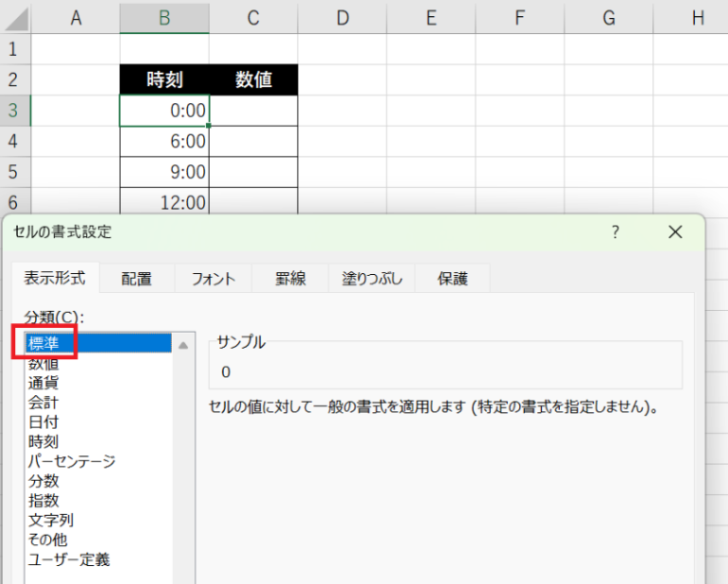
Task: Select column F header
Action: (520, 18)
